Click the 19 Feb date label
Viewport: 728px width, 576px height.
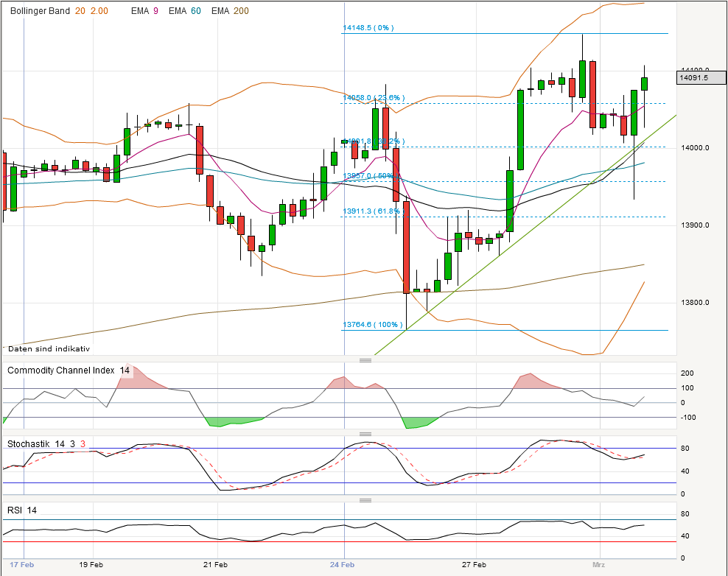(x=91, y=564)
